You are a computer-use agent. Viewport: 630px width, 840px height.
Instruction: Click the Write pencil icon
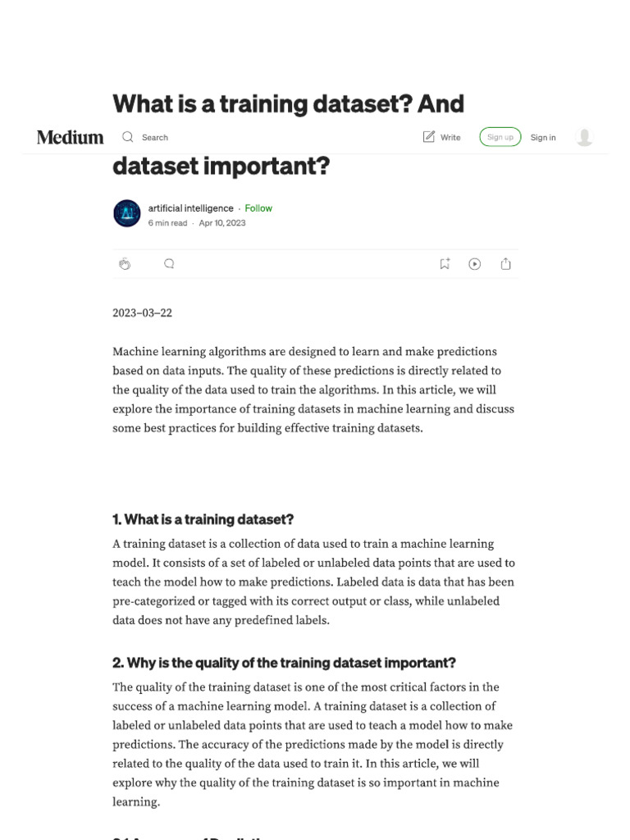(x=428, y=137)
